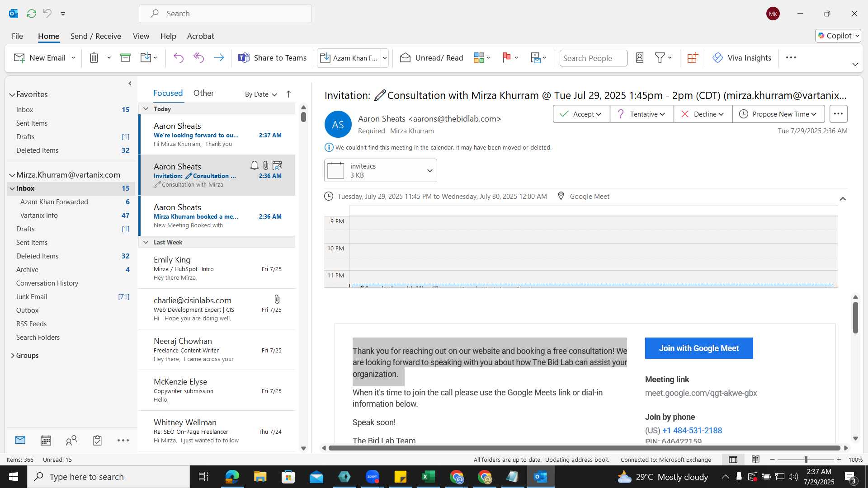Open the Send / Receive tab

pos(95,36)
